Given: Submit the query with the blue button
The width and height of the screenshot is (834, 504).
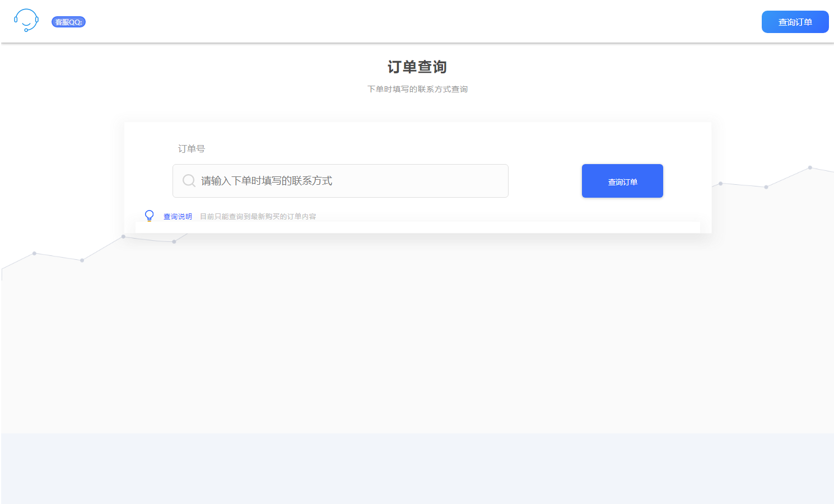Looking at the screenshot, I should coord(622,180).
